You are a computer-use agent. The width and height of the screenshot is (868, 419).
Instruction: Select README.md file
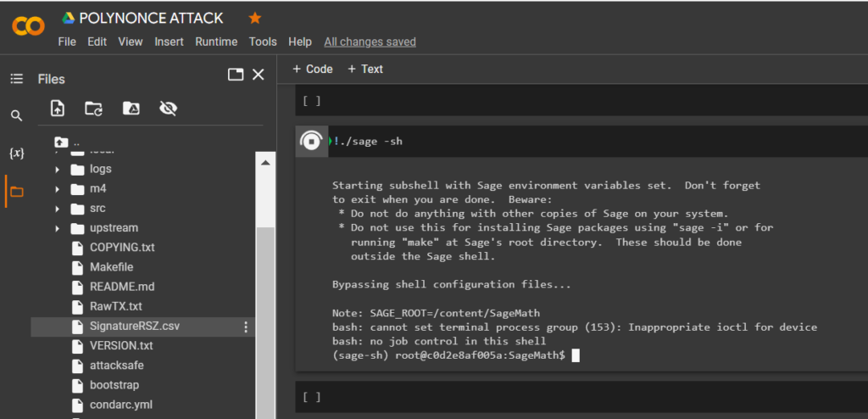tap(122, 287)
